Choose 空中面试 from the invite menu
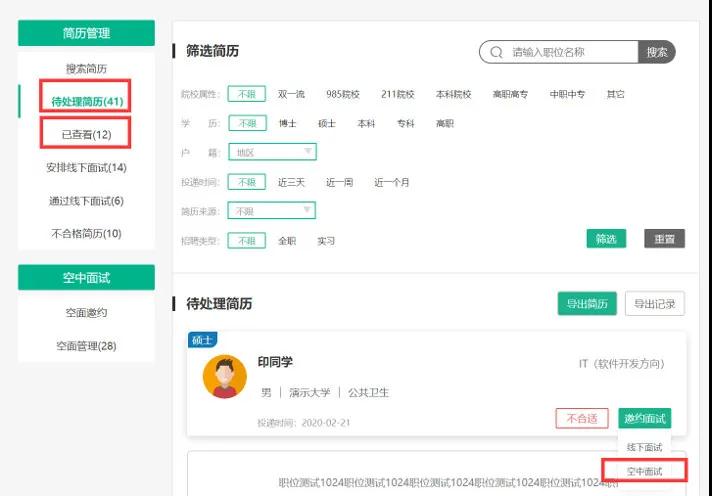712x496 pixels. click(644, 470)
